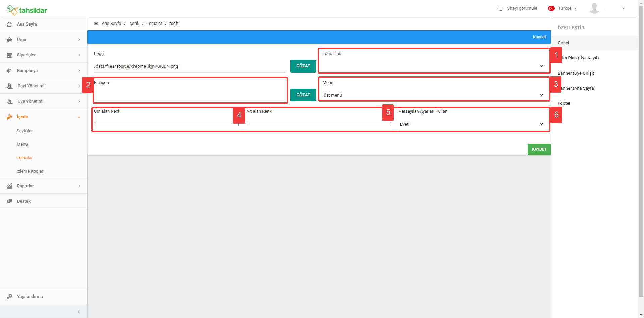
Task: Click the İçerik feed icon
Action: tap(9, 117)
